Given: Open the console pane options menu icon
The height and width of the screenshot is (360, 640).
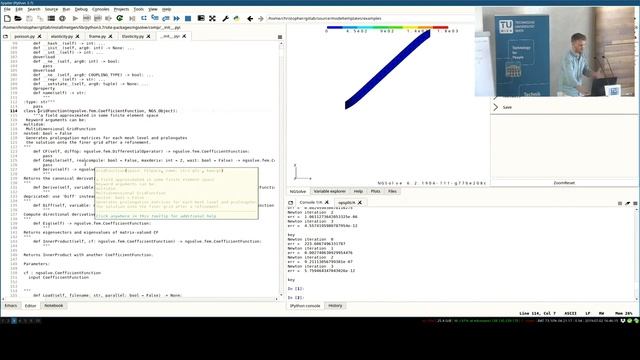Looking at the screenshot, I should click(x=635, y=203).
